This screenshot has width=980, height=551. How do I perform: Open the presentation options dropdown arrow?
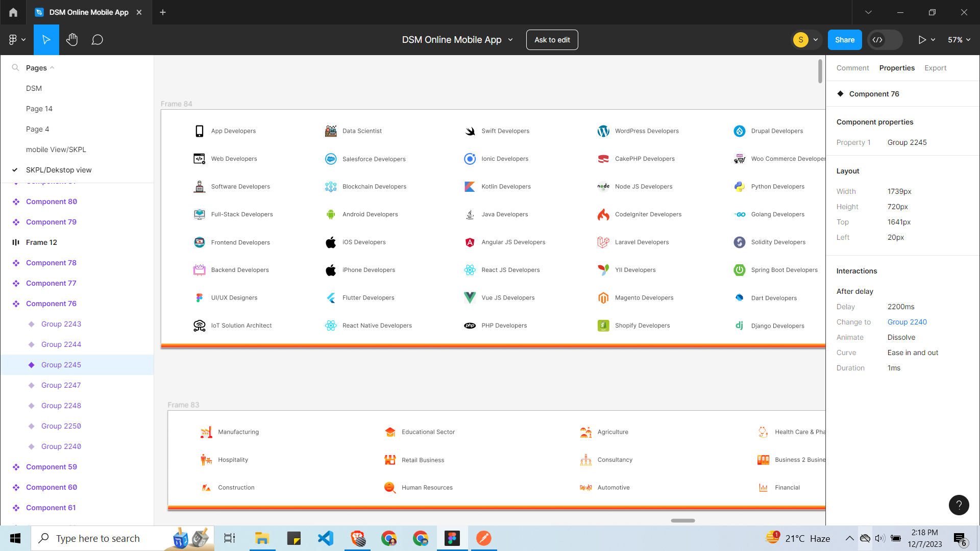tap(933, 40)
